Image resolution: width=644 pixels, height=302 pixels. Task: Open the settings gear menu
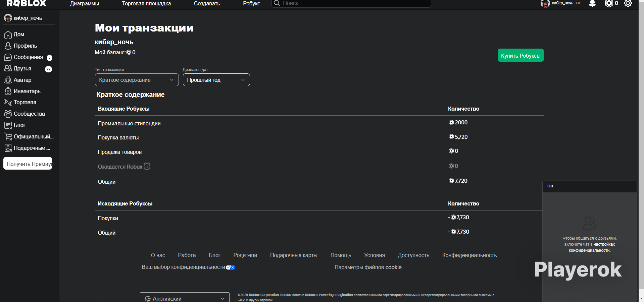(628, 3)
